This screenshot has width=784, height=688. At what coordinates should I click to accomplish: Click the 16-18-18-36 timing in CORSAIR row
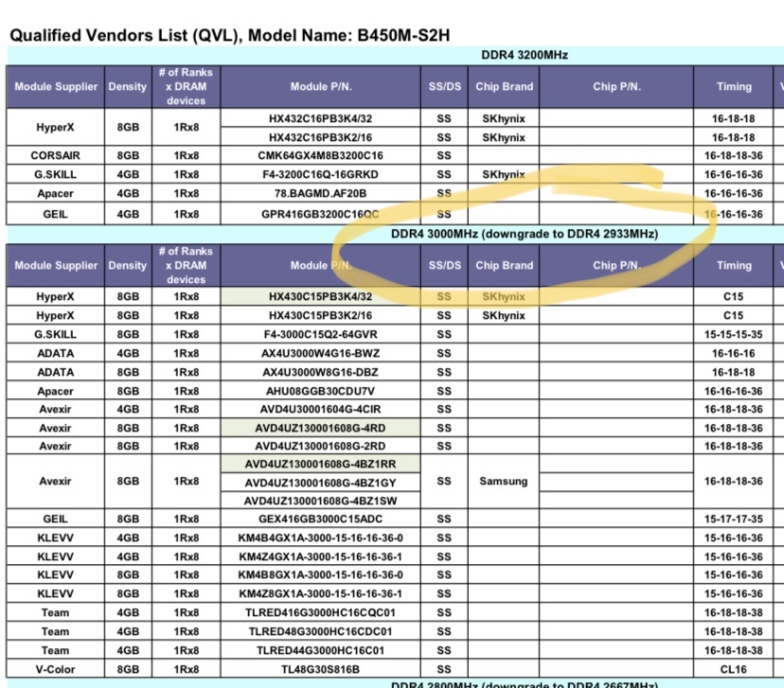pyautogui.click(x=734, y=155)
